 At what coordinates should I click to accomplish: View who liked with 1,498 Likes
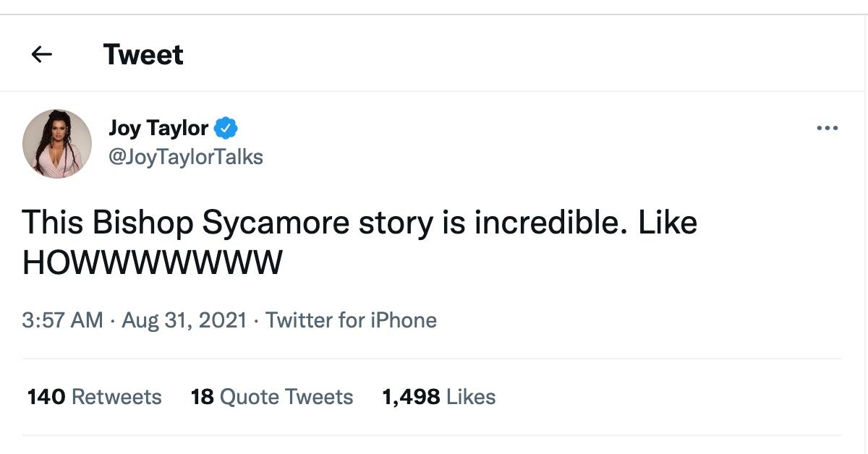coord(438,396)
